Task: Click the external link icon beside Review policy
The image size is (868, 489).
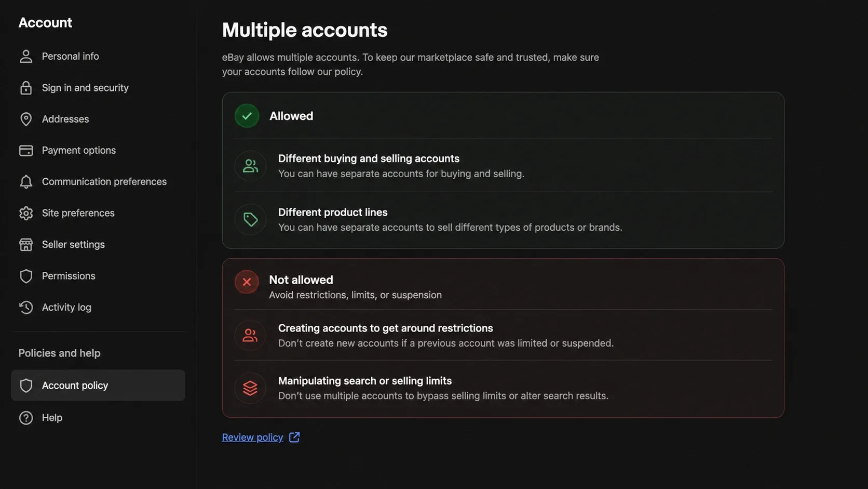Action: coord(294,437)
